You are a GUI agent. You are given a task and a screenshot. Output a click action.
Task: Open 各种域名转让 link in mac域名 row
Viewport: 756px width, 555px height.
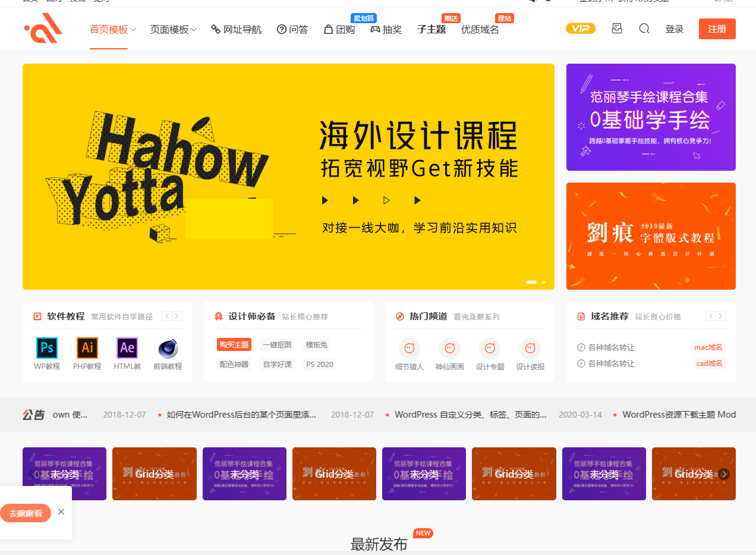click(x=611, y=347)
